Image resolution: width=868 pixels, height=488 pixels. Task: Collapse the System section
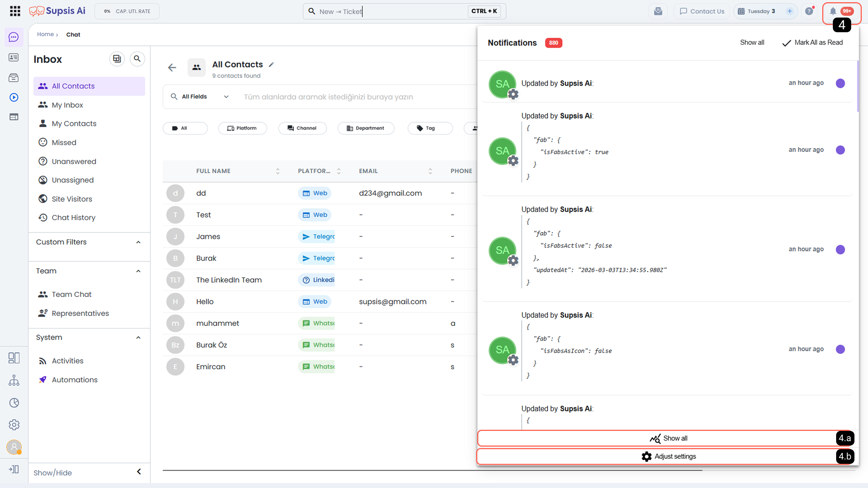point(138,338)
